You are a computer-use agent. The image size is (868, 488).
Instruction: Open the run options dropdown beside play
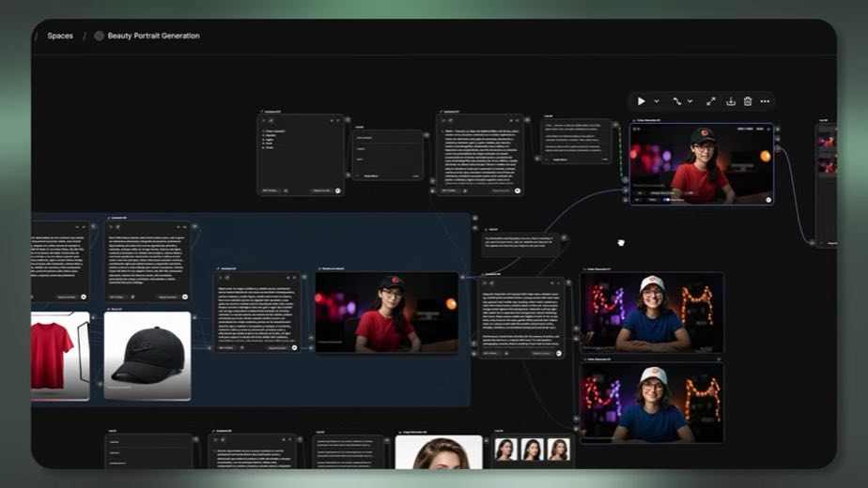[x=657, y=101]
